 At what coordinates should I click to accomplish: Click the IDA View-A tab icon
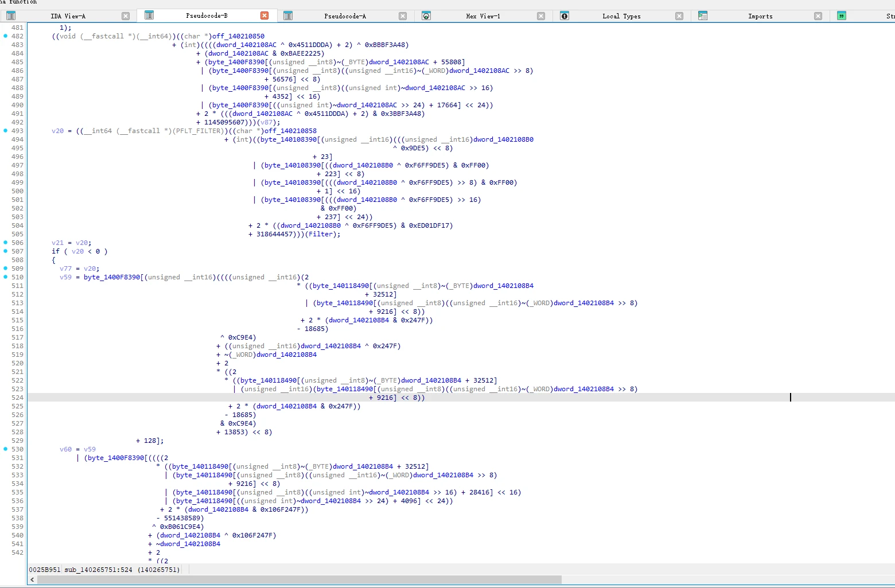pos(11,16)
